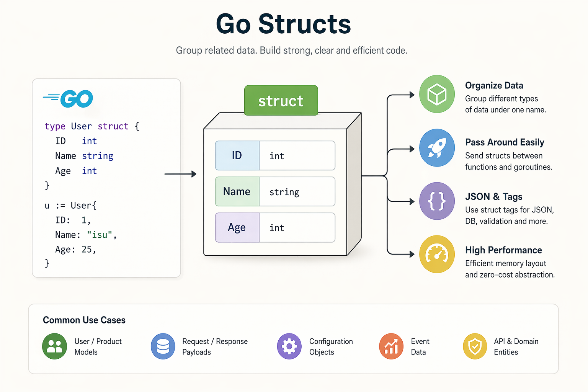Click the string type cell in diagram
588x392 pixels.
pos(297,191)
